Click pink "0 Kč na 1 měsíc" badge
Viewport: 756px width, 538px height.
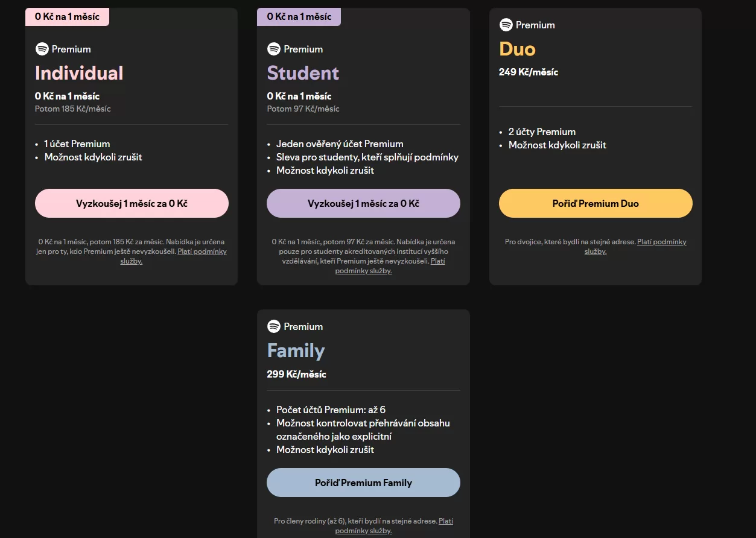tap(67, 17)
